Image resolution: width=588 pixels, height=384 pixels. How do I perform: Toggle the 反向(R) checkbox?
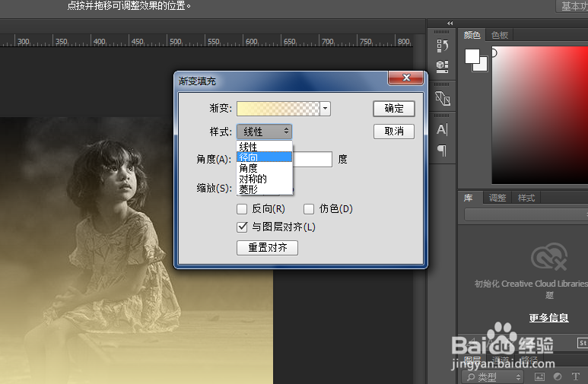point(242,209)
